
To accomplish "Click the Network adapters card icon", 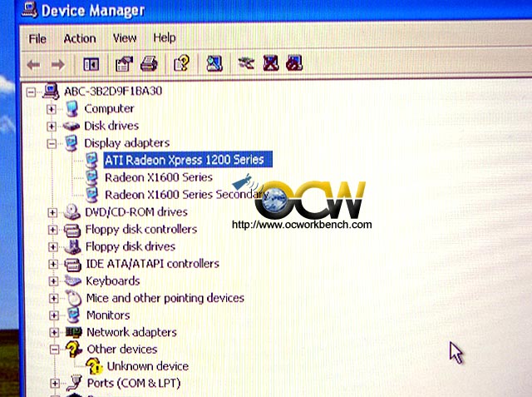I will click(x=74, y=332).
